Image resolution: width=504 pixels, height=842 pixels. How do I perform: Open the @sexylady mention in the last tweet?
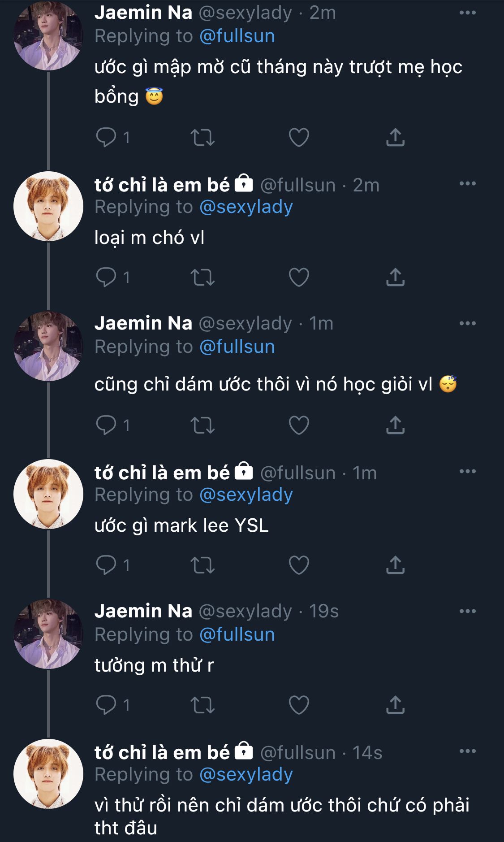point(246,774)
